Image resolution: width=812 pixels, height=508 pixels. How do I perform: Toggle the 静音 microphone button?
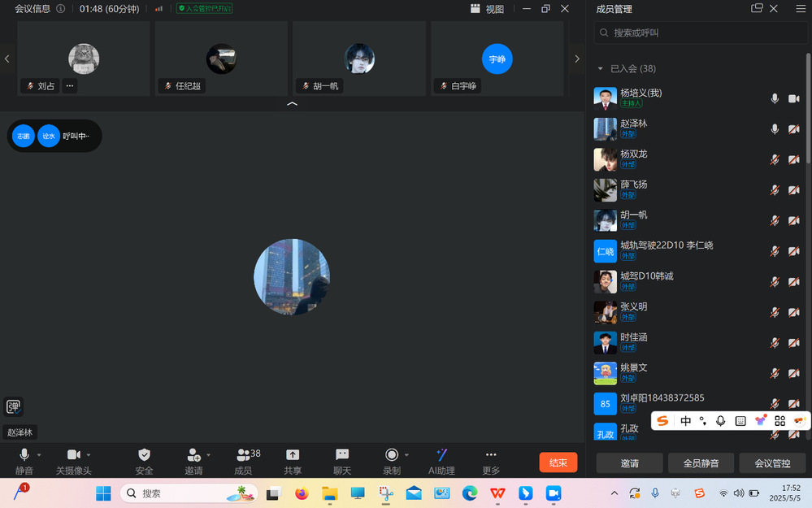(x=24, y=455)
